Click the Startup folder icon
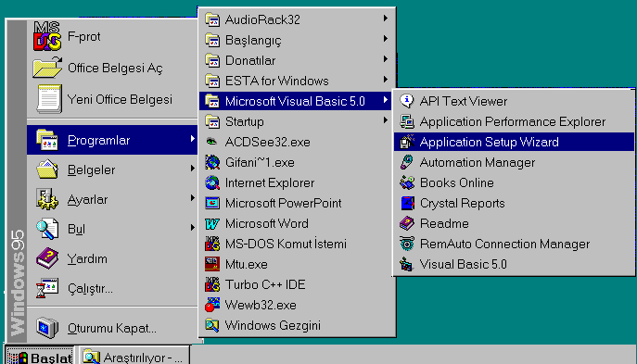 212,121
